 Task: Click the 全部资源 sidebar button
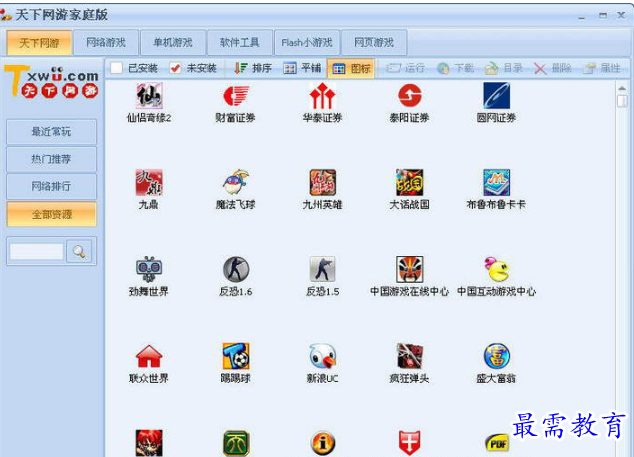pyautogui.click(x=51, y=214)
